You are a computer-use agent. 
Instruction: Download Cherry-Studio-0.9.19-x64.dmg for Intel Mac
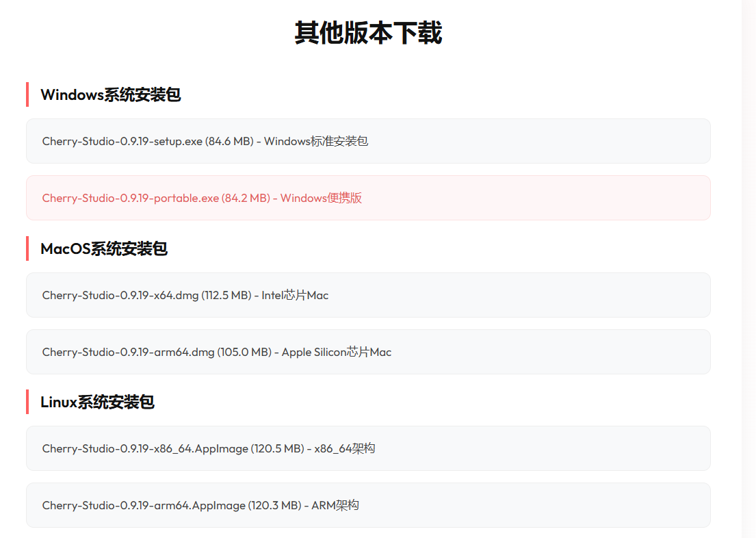click(368, 295)
